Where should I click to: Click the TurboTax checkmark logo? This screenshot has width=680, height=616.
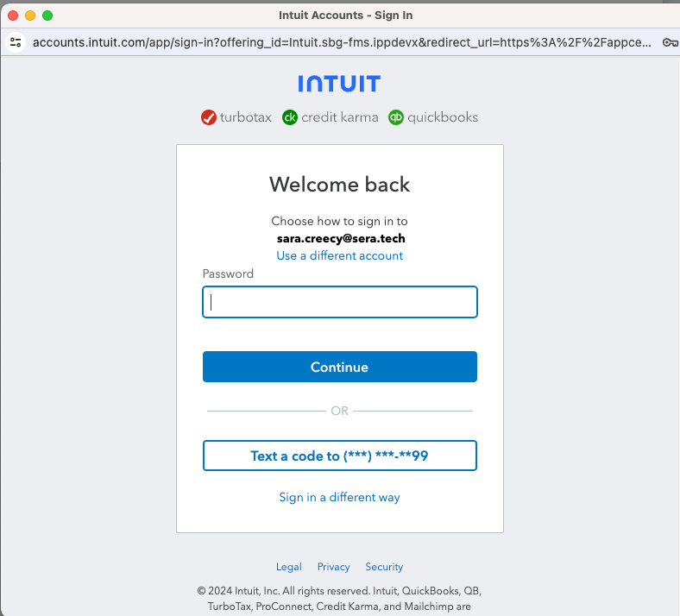(209, 117)
